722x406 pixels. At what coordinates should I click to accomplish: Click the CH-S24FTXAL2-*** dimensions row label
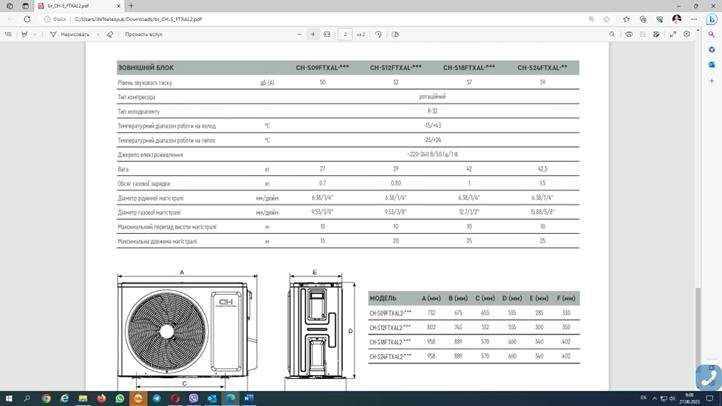pyautogui.click(x=390, y=356)
